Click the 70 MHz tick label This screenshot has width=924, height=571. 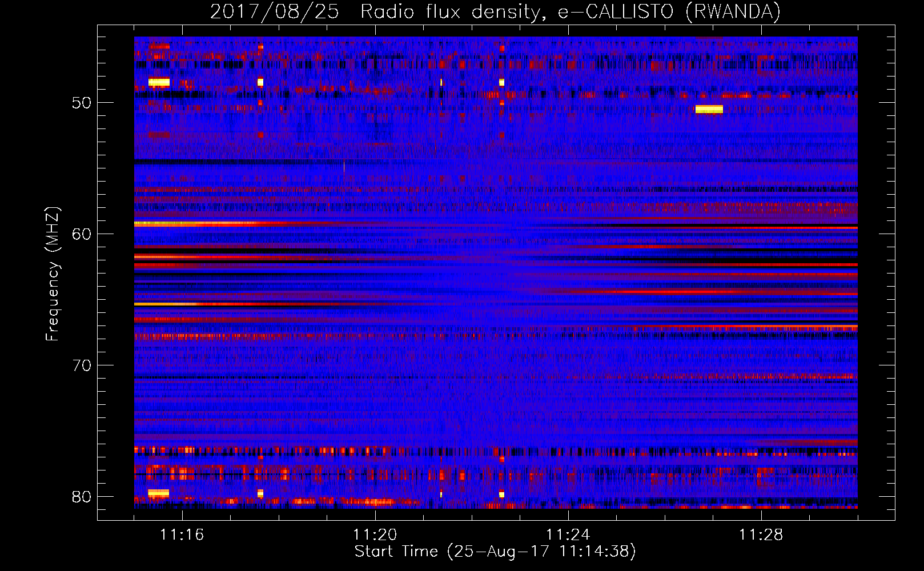coord(82,365)
